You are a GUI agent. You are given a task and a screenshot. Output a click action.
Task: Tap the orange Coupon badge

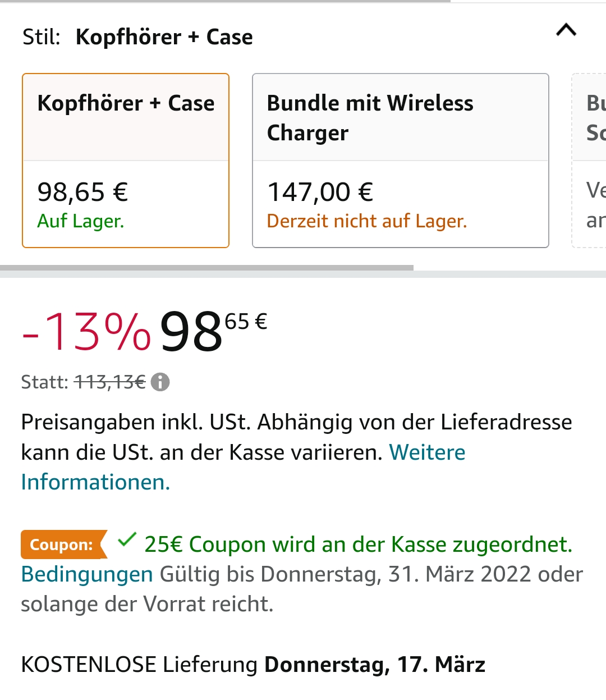point(63,545)
